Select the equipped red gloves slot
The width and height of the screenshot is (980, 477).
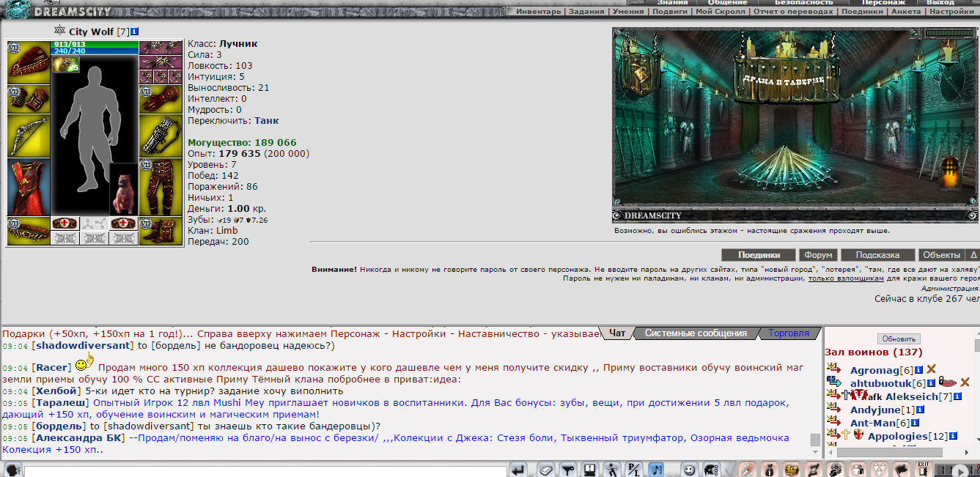(x=160, y=99)
